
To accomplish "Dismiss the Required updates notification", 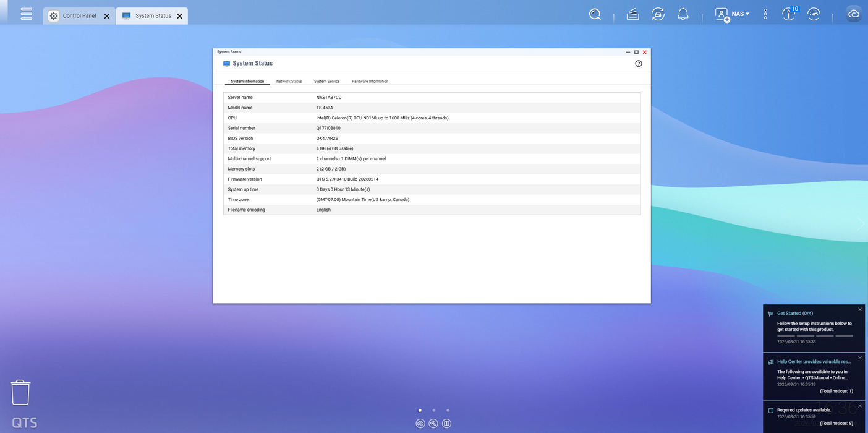I will (860, 406).
